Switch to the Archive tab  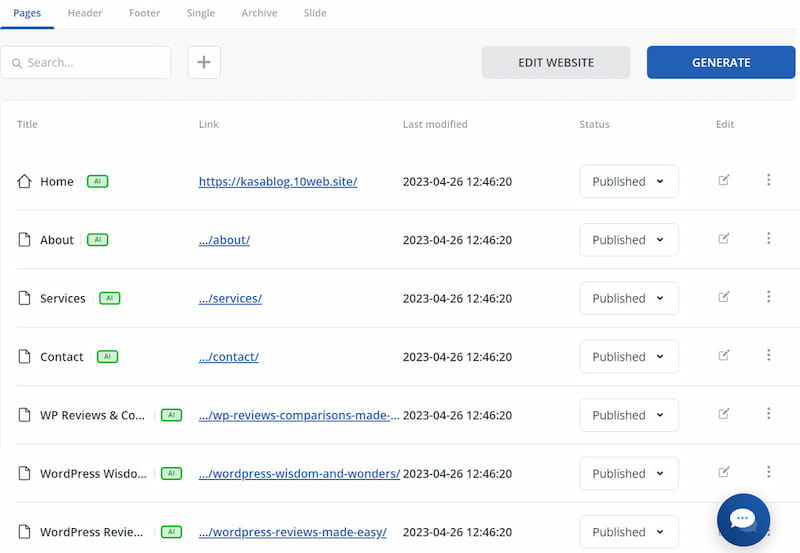[259, 13]
